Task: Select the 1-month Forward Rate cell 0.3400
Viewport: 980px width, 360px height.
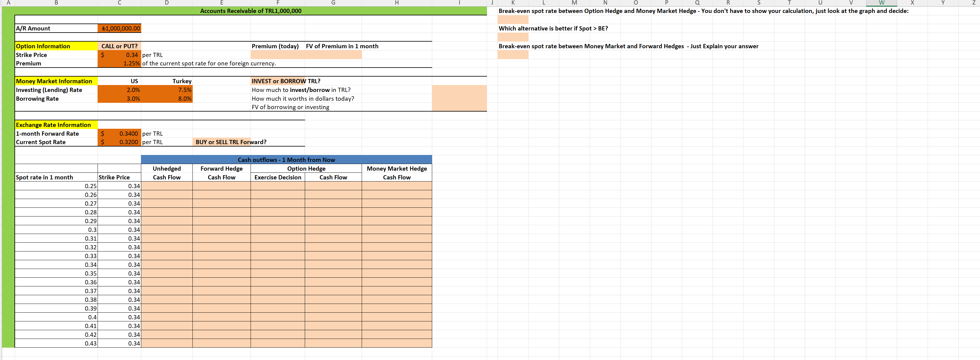Action: click(x=119, y=133)
